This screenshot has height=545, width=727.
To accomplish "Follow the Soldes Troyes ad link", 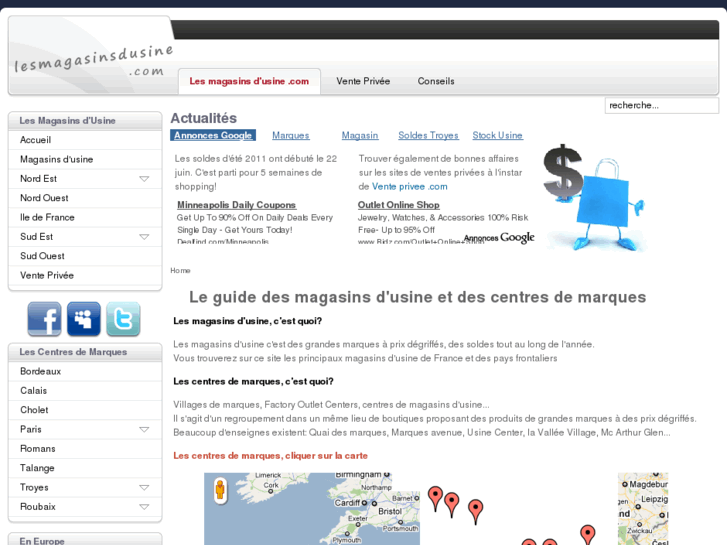I will [x=428, y=135].
